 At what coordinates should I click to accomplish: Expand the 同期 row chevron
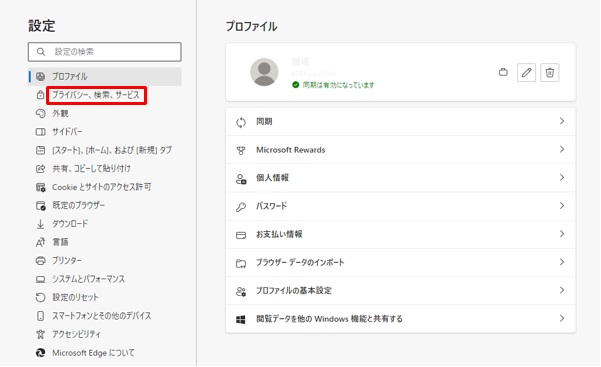562,121
